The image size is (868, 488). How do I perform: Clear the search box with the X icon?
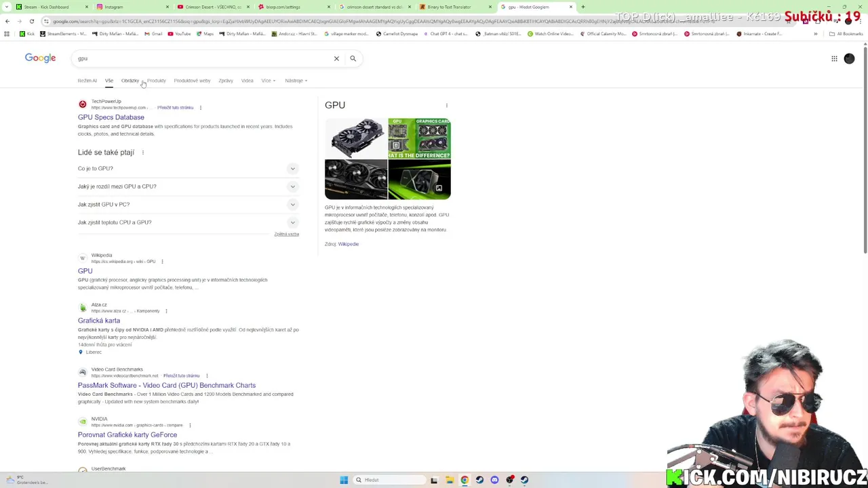336,58
